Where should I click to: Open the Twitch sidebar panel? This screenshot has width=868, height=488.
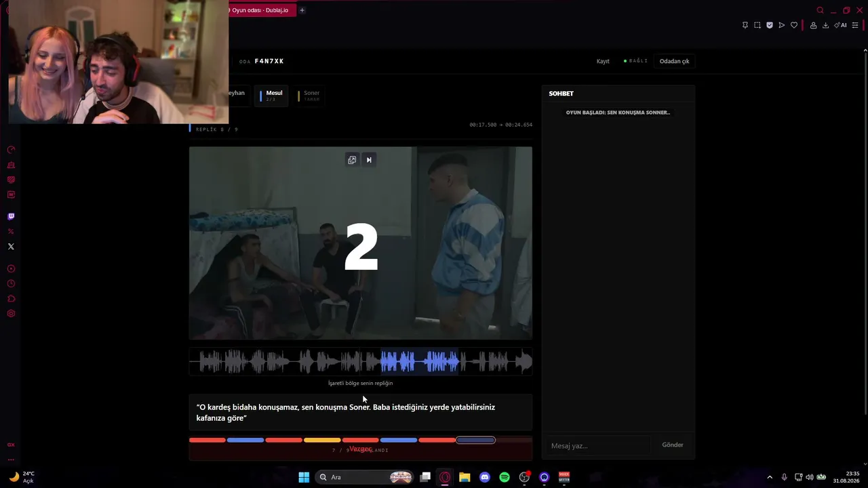pos(11,217)
